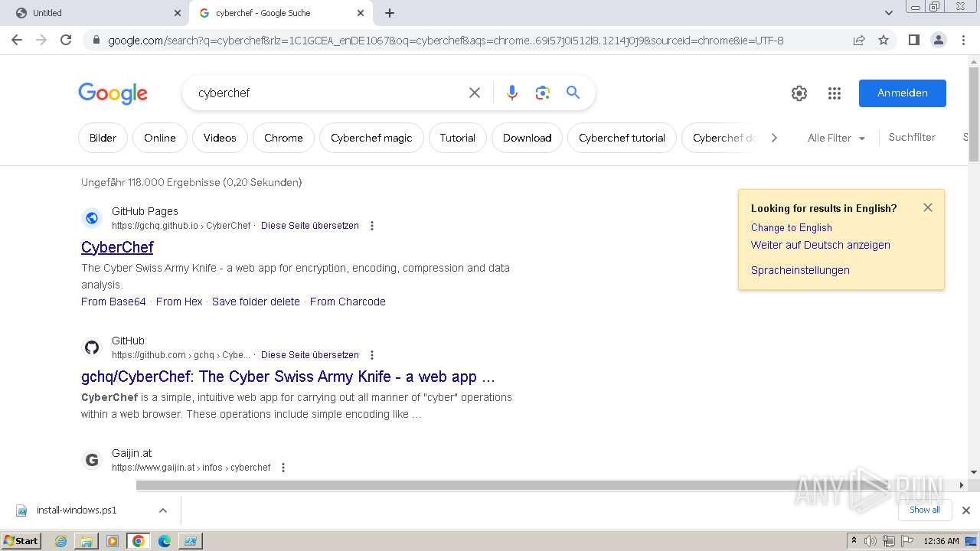
Task: Open Google quick settings gear
Action: coord(799,93)
